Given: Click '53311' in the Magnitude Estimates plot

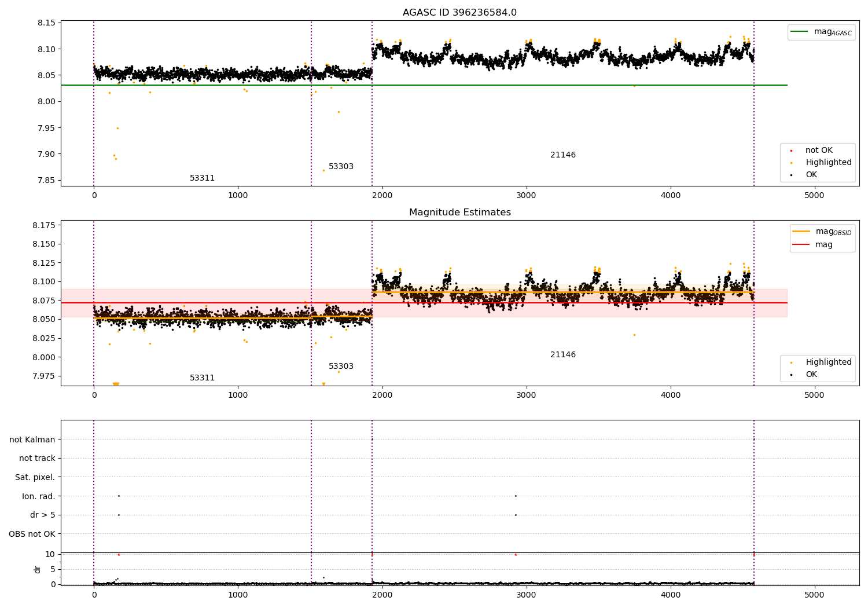Looking at the screenshot, I should [x=202, y=378].
